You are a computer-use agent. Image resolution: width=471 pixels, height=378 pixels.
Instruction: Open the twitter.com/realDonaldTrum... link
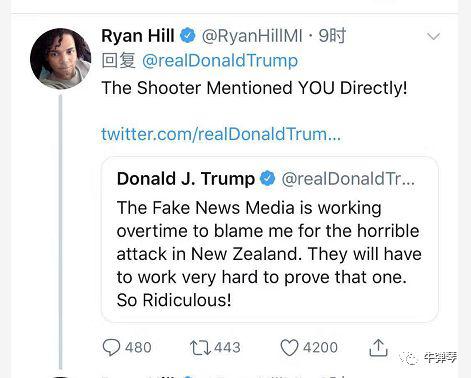pyautogui.click(x=221, y=134)
